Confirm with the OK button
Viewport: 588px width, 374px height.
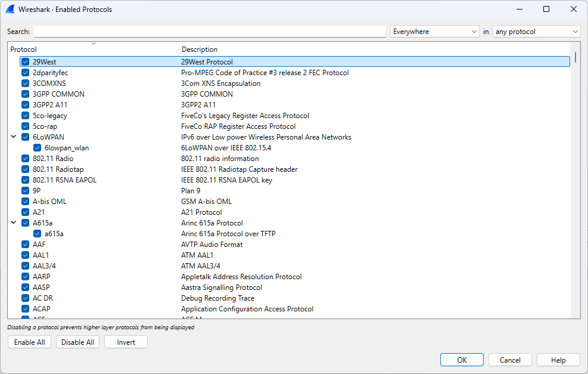[x=462, y=360]
